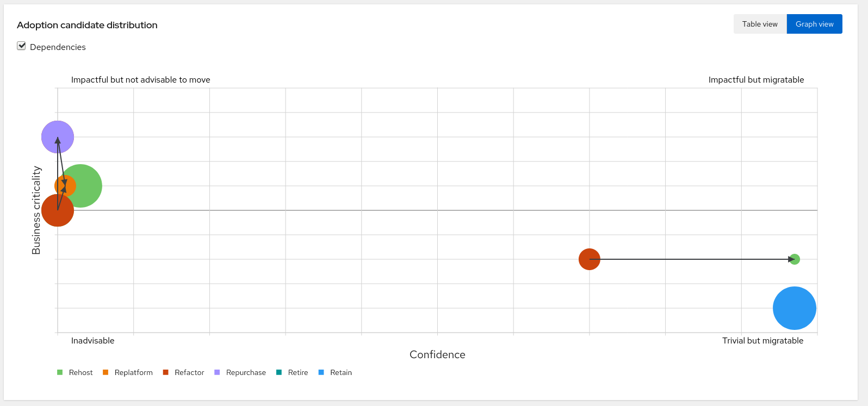Switch to Table view
The height and width of the screenshot is (406, 868).
click(760, 24)
